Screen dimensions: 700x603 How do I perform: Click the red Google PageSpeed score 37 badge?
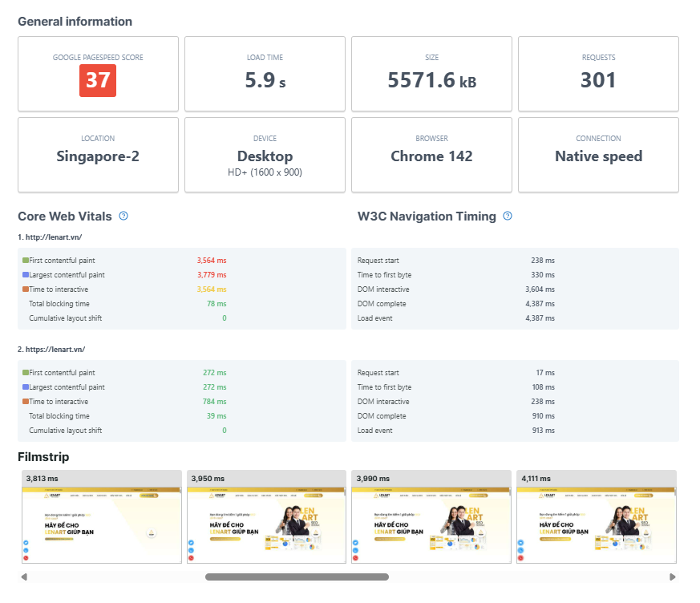[x=98, y=80]
